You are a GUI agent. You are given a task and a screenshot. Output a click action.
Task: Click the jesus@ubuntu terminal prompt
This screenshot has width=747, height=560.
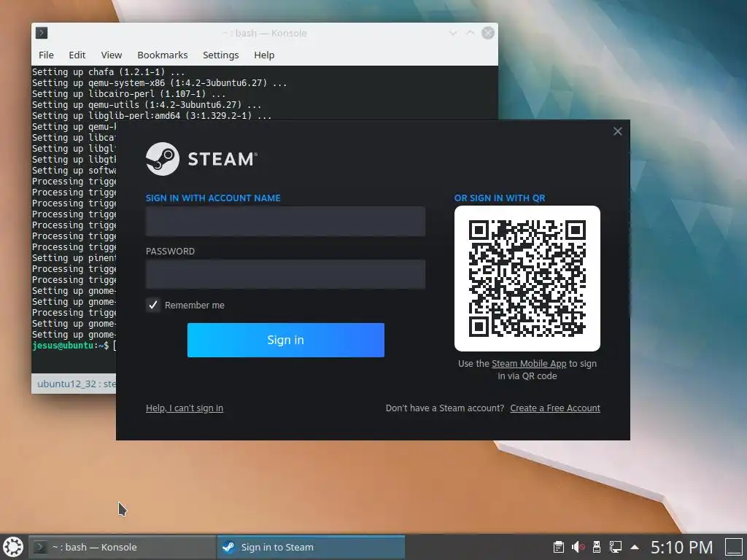click(x=71, y=346)
